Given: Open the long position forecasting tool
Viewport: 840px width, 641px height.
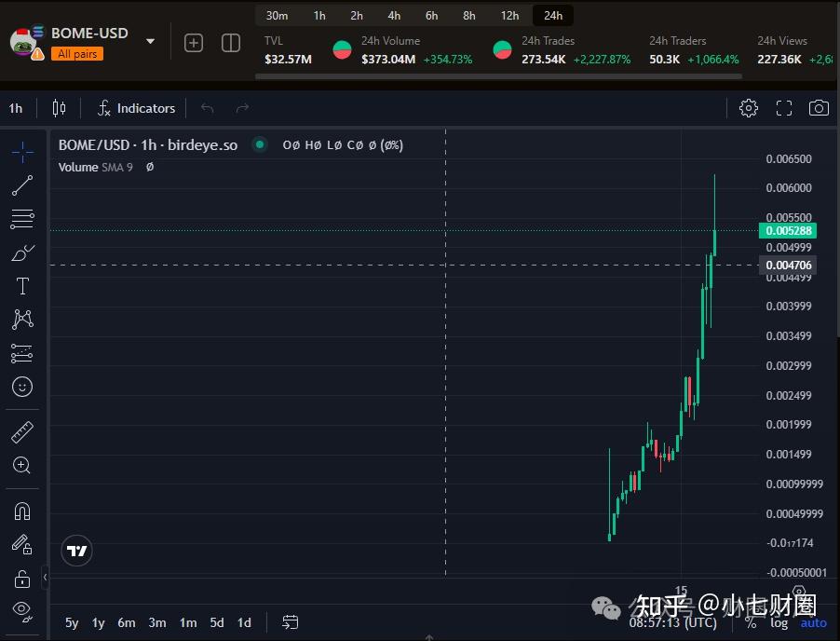Looking at the screenshot, I should (22, 353).
